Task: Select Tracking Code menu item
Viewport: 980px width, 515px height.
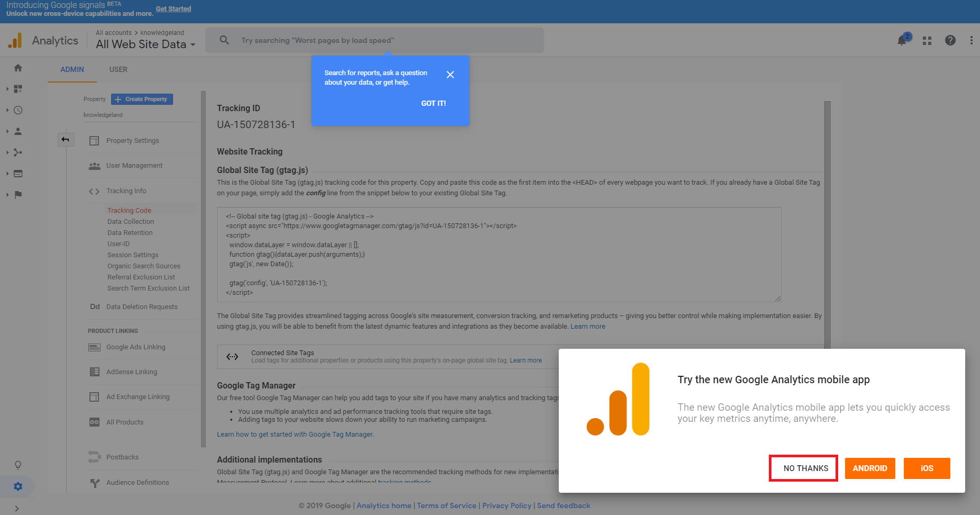Action: click(129, 211)
